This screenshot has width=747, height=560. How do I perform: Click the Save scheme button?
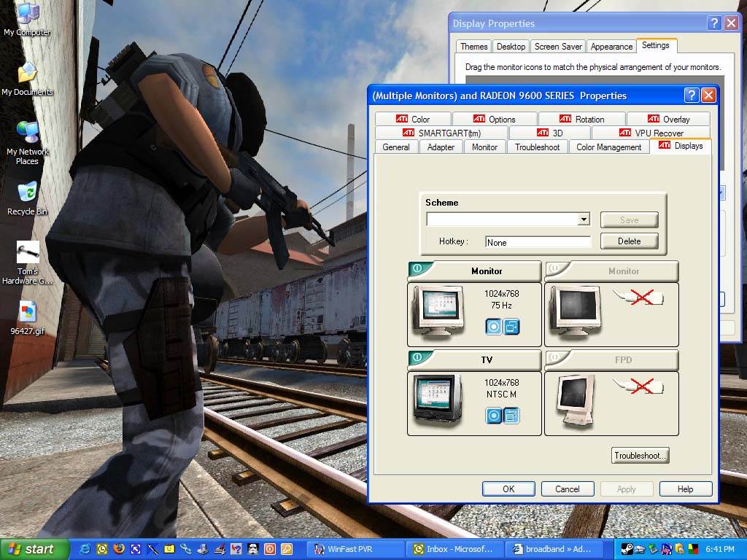coord(630,219)
